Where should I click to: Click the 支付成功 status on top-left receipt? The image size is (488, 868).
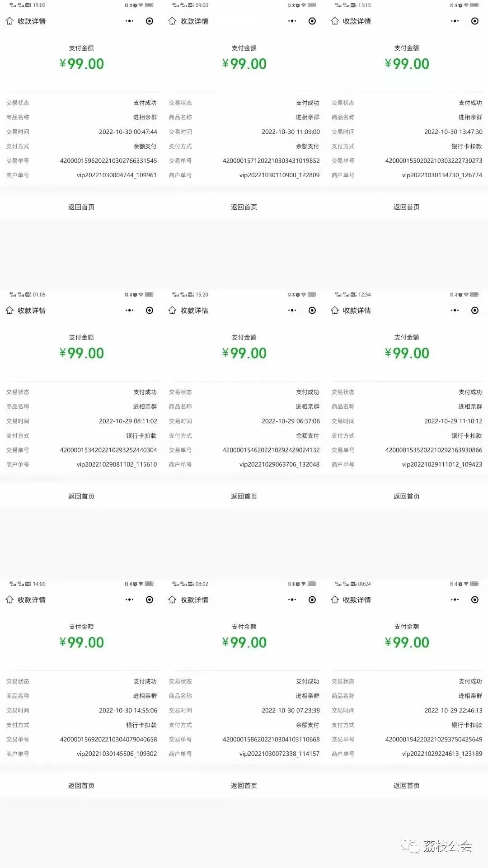145,103
